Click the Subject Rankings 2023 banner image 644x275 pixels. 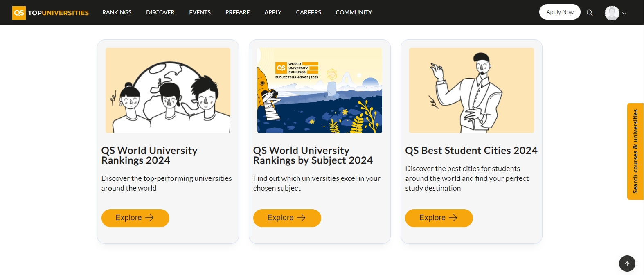pyautogui.click(x=320, y=90)
